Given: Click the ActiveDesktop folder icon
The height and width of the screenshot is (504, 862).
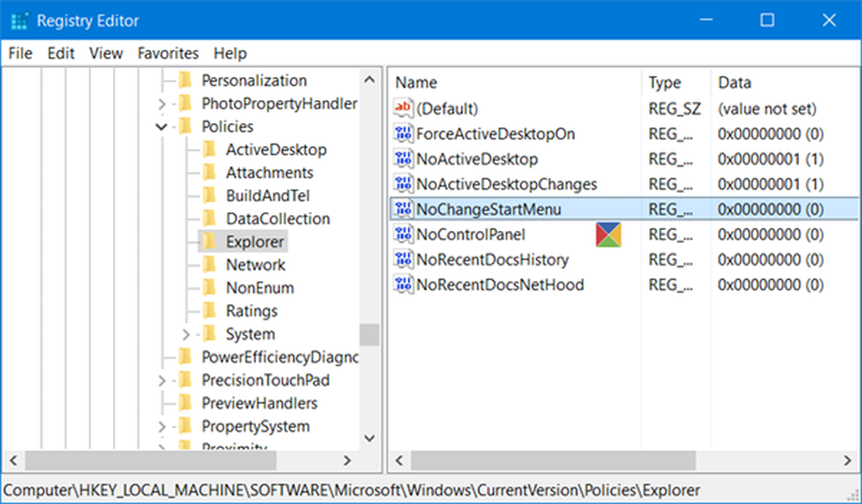Looking at the screenshot, I should pyautogui.click(x=209, y=150).
